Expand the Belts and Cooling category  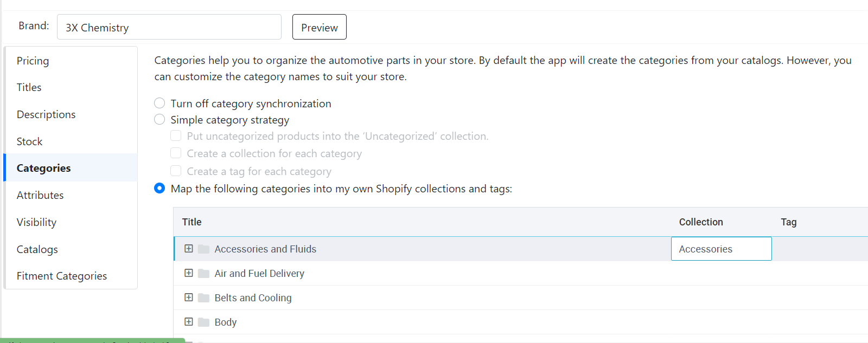click(x=189, y=297)
